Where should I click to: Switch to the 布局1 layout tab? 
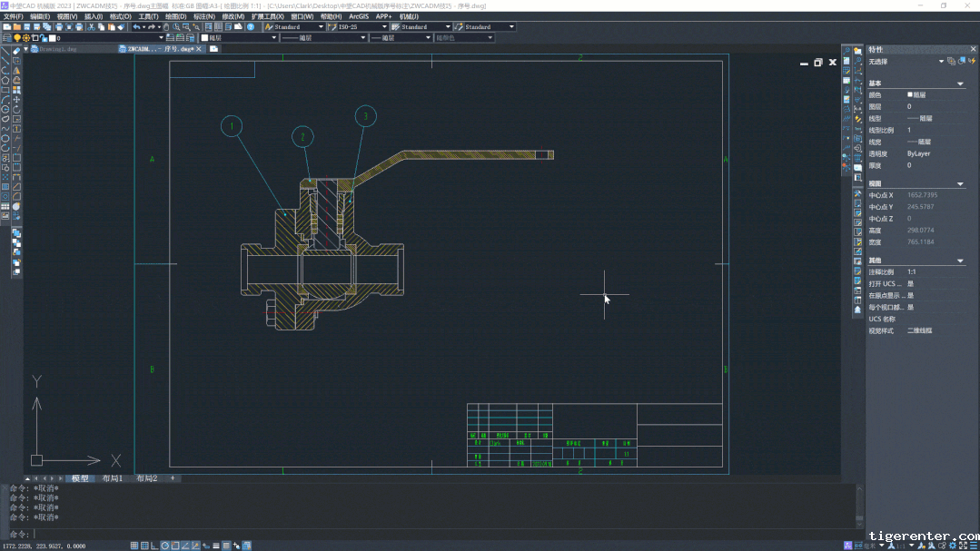[x=112, y=478]
